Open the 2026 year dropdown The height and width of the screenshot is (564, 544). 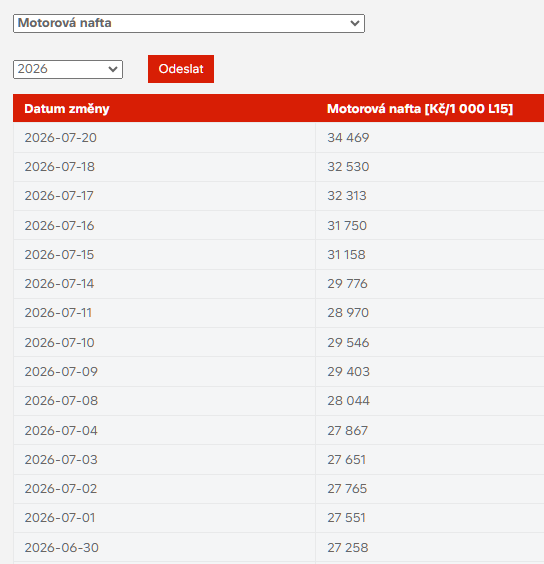(x=68, y=69)
